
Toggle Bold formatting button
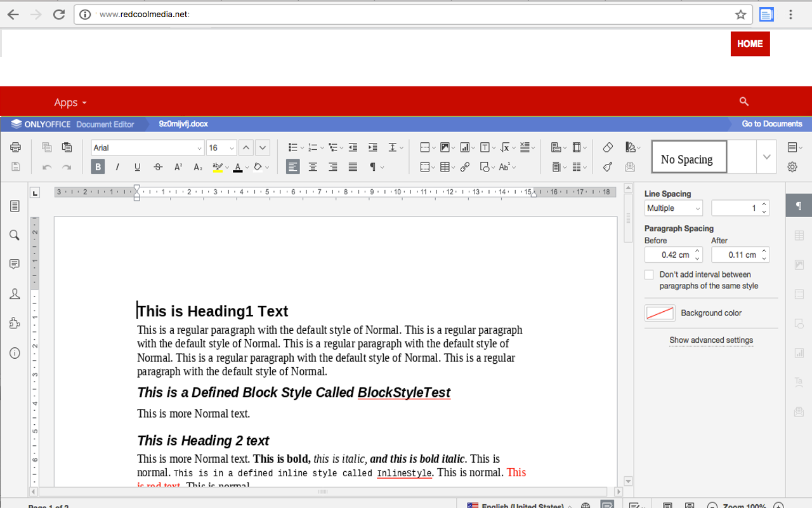click(98, 167)
